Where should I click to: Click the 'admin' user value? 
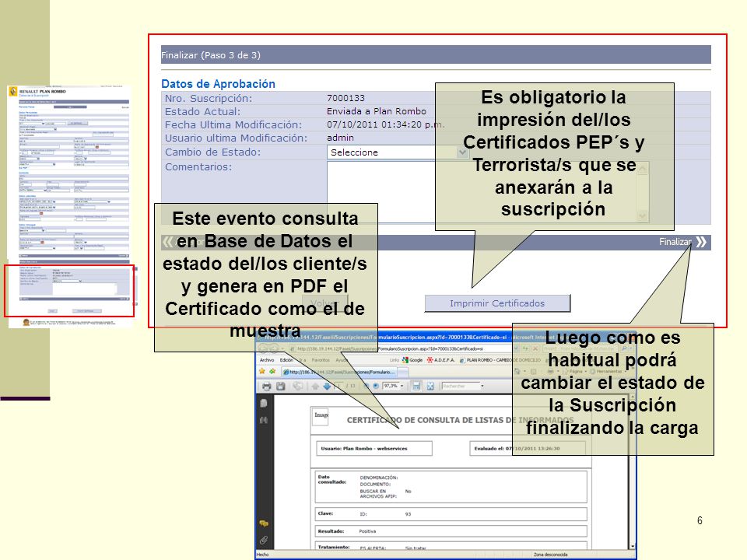(x=340, y=138)
